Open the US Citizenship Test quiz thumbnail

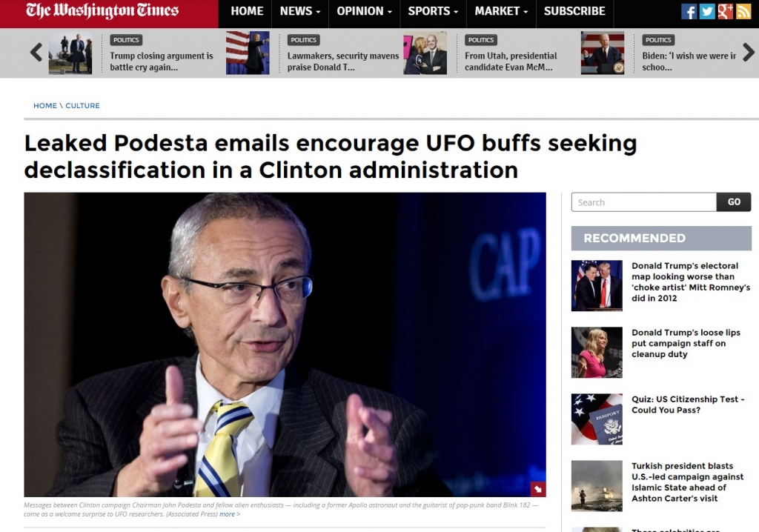tap(597, 419)
